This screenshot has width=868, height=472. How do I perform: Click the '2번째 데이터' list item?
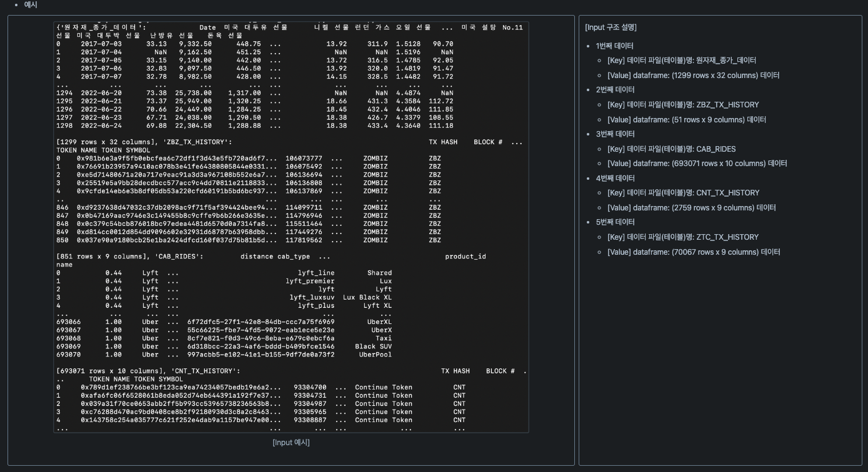point(615,90)
